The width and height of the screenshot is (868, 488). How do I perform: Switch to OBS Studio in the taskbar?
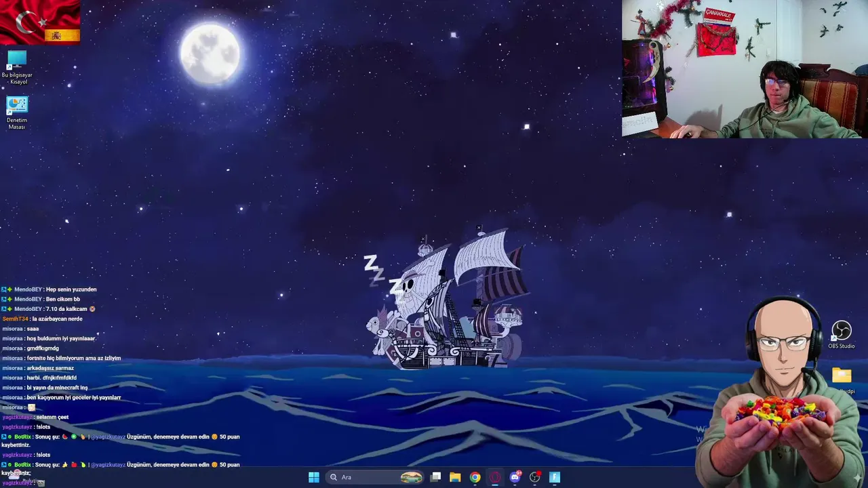(x=534, y=477)
